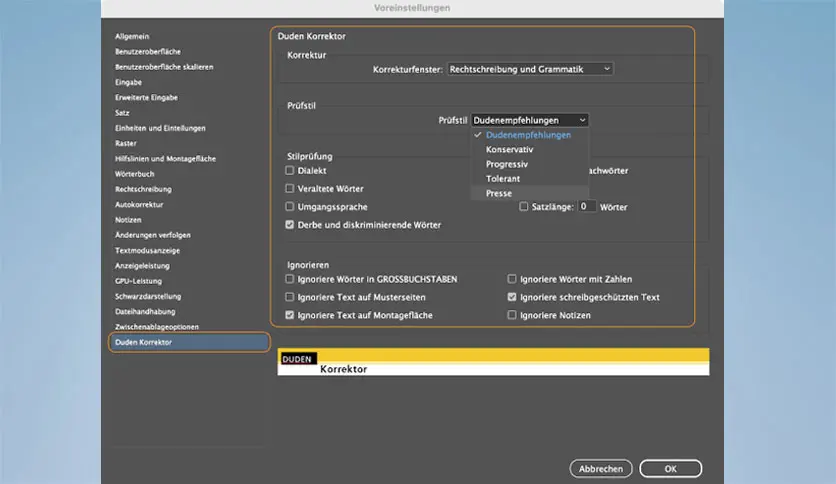Image resolution: width=836 pixels, height=484 pixels.
Task: Open Benutzeroberfläche skalieren category
Action: coord(164,67)
